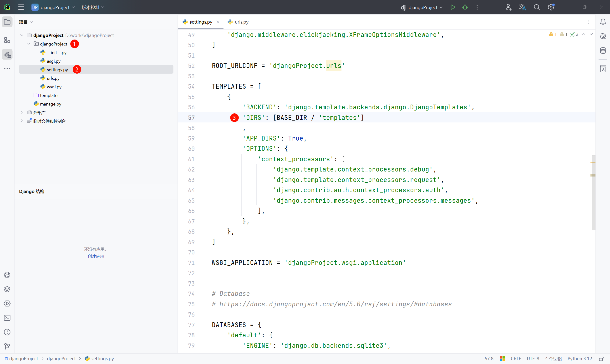Viewport: 610px width, 364px height.
Task: Open the Problems tool window
Action: [7, 332]
